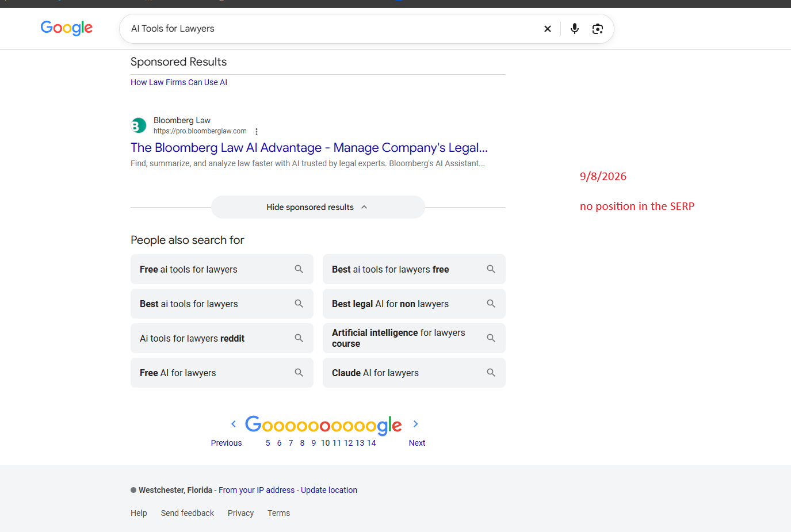This screenshot has height=532, width=791.
Task: Go to results page 11
Action: click(x=337, y=443)
